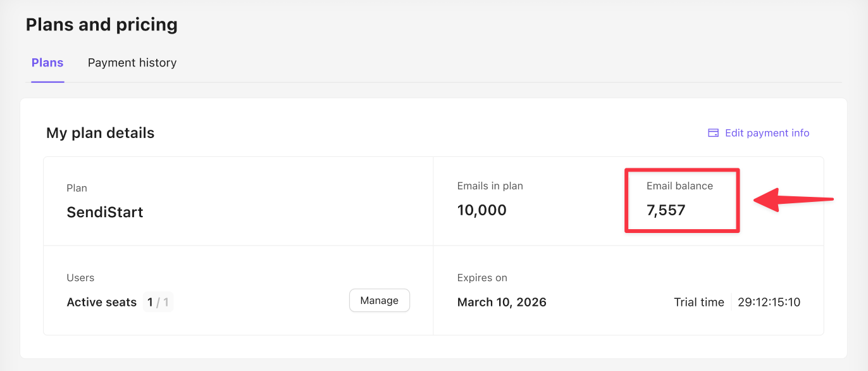Click the Edit payment info link
The width and height of the screenshot is (868, 371).
tap(767, 133)
